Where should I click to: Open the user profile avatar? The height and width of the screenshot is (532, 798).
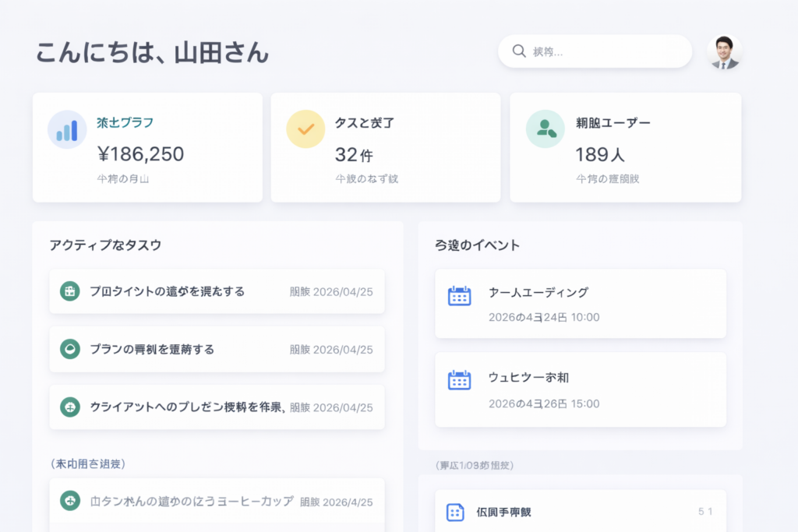click(724, 52)
